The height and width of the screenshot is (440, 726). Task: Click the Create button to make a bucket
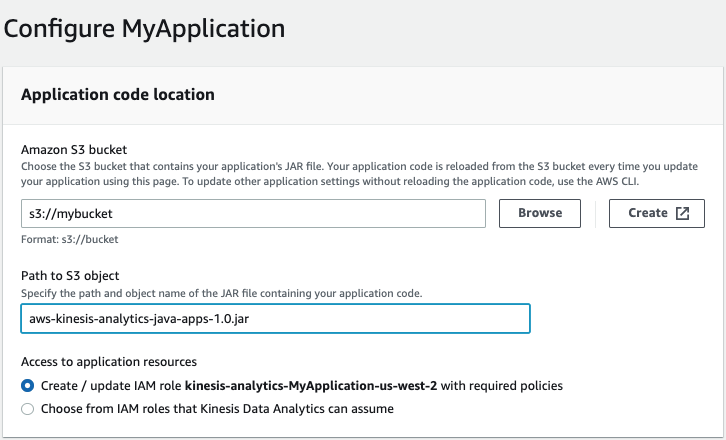pos(647,213)
